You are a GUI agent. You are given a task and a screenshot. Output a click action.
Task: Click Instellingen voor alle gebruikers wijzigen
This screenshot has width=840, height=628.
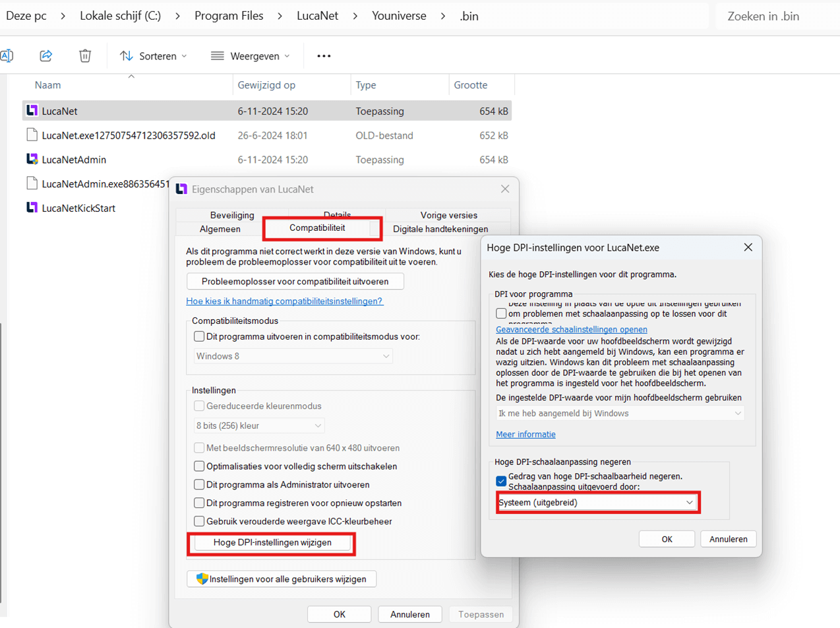[x=282, y=579]
